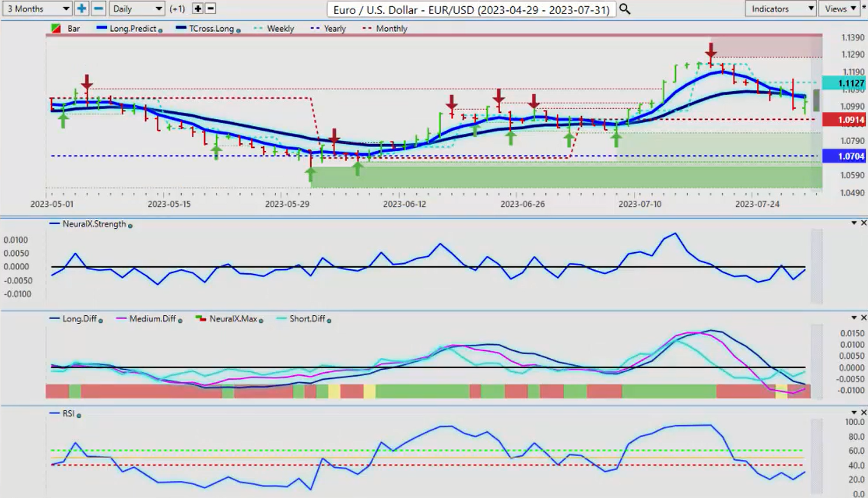Click the Short.Diff legend label
Image resolution: width=868 pixels, height=498 pixels.
pyautogui.click(x=308, y=319)
